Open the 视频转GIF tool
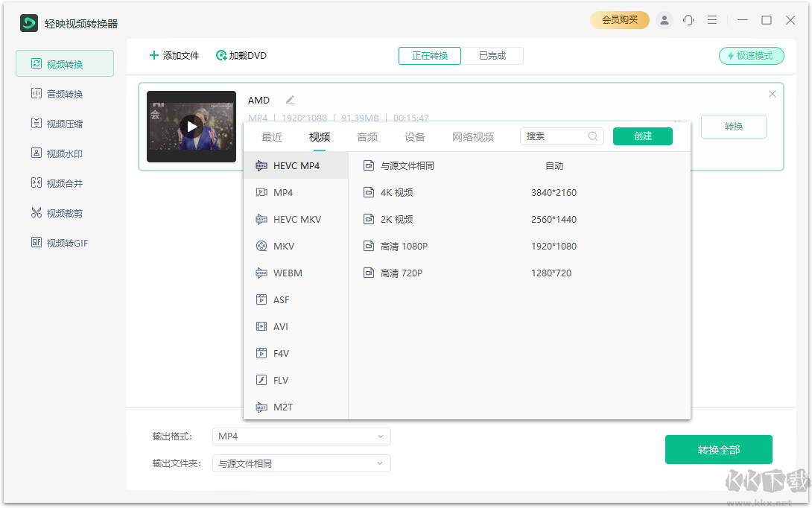812x508 pixels. click(65, 243)
